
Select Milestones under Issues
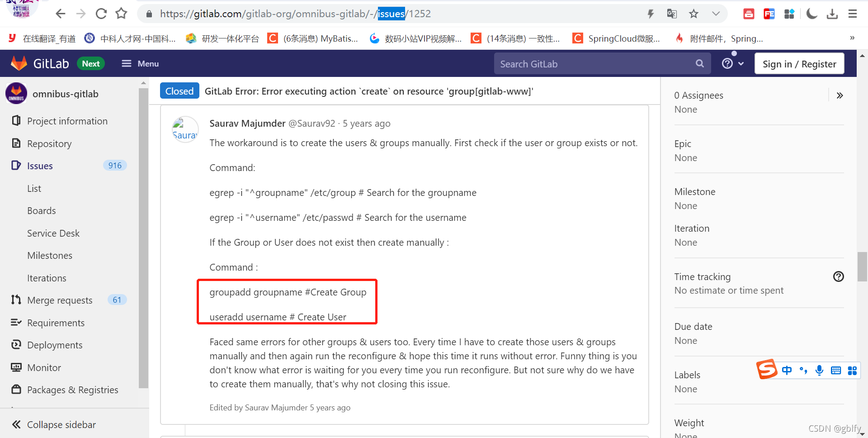click(50, 255)
